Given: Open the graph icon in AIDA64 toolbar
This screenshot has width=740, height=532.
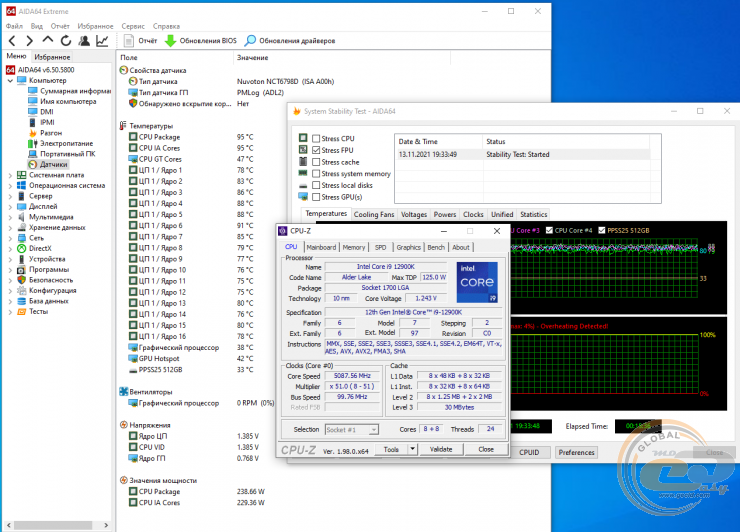Looking at the screenshot, I should coord(102,41).
